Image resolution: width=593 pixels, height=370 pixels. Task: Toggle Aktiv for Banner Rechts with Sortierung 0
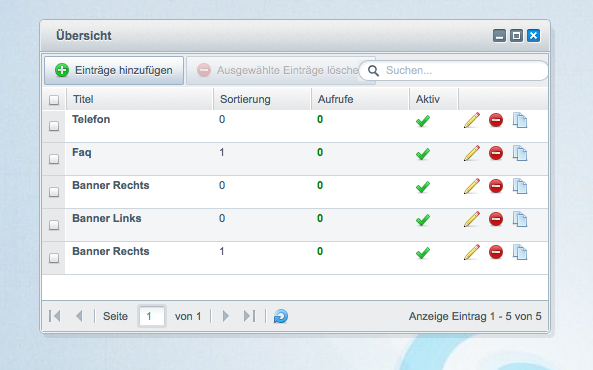coord(423,187)
